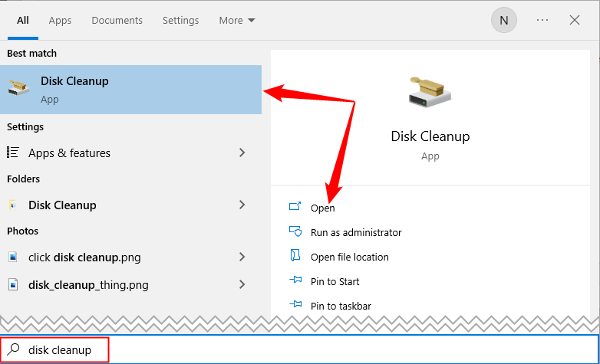Select the Settings filter tab
The width and height of the screenshot is (600, 364).
pyautogui.click(x=180, y=21)
